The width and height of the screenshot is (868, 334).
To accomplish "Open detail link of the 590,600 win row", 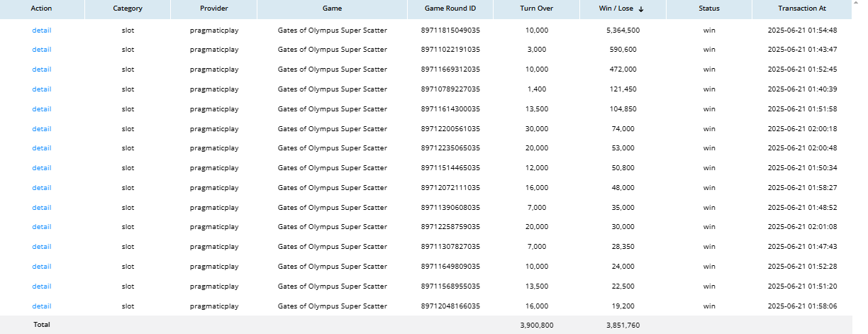I will [42, 50].
